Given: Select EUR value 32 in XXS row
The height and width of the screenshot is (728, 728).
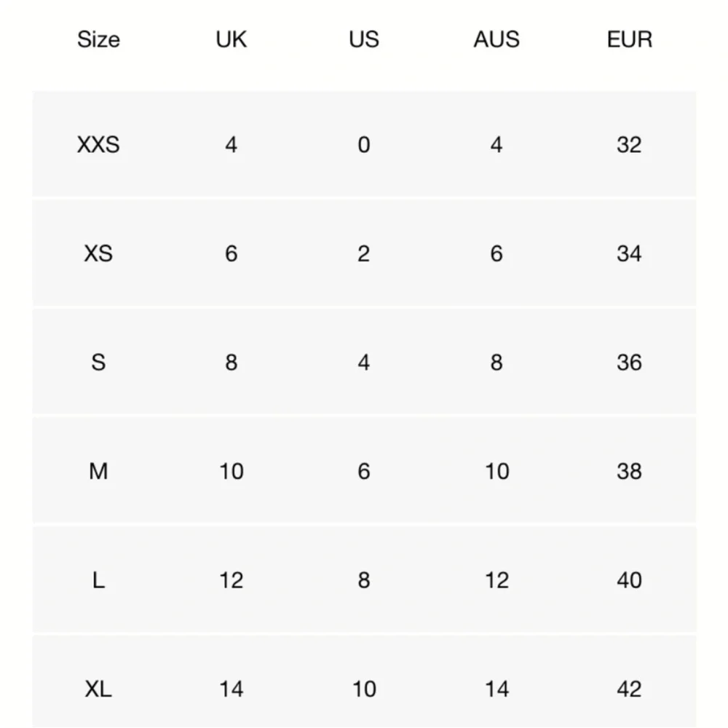Looking at the screenshot, I should (629, 145).
